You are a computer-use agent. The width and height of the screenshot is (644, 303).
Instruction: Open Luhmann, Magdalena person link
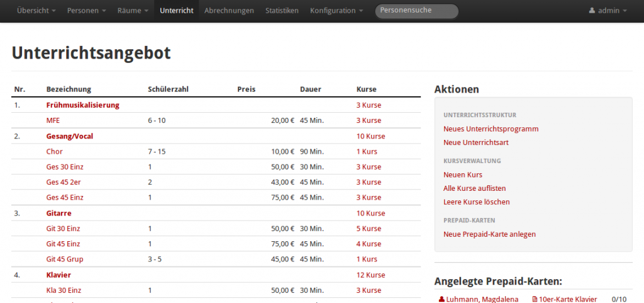coord(482,299)
